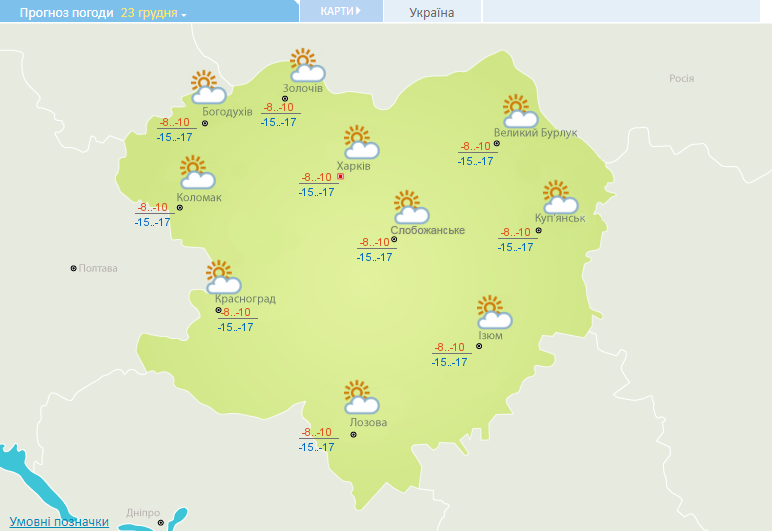The image size is (772, 531).
Task: Open the Умовні позначки legend link
Action: pyautogui.click(x=58, y=522)
